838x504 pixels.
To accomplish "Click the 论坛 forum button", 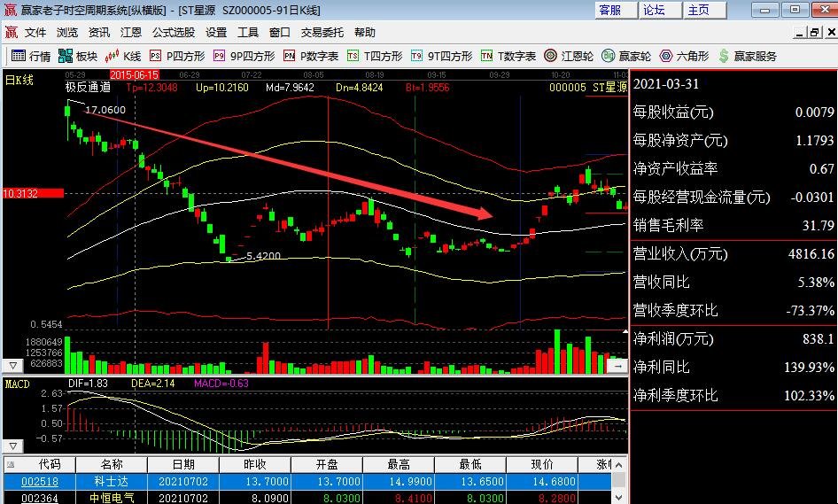I will tap(660, 10).
